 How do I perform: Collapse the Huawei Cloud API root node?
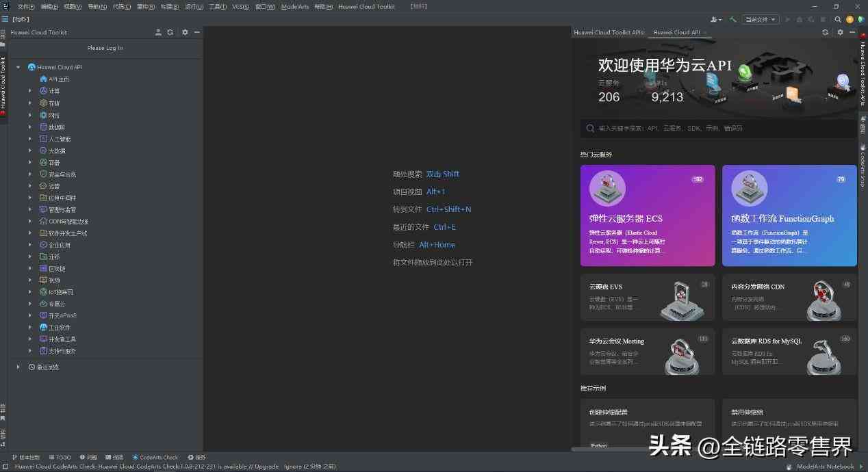coord(18,67)
